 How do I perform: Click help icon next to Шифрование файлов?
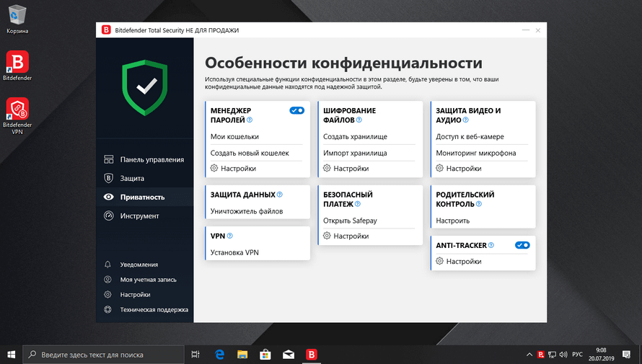click(359, 120)
